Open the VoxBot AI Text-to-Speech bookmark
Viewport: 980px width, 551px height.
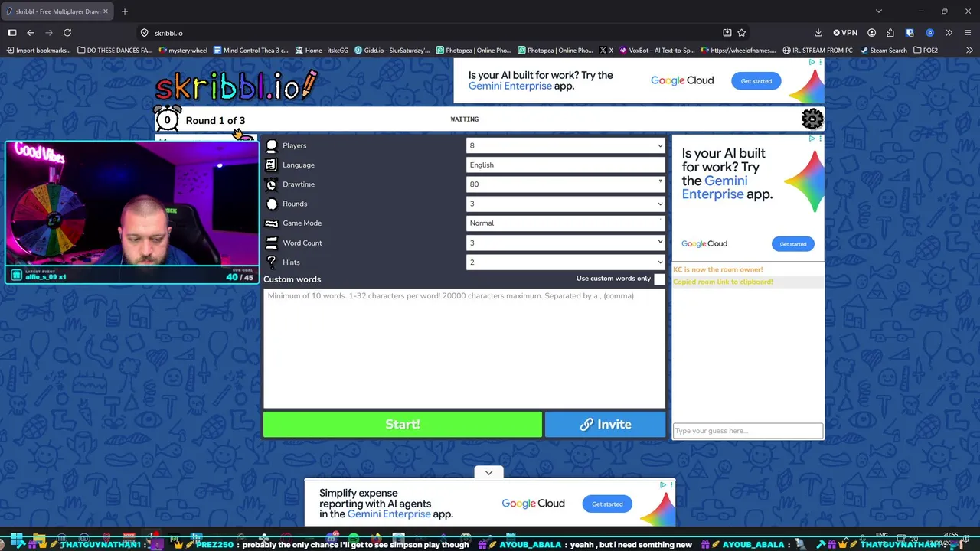658,51
